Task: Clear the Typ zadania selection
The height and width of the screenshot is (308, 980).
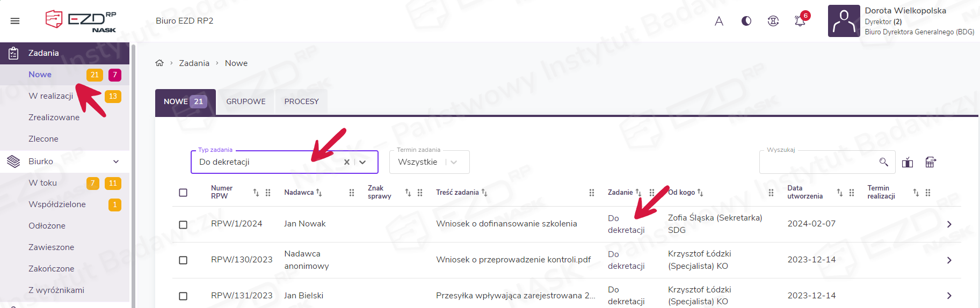Action: tap(347, 162)
